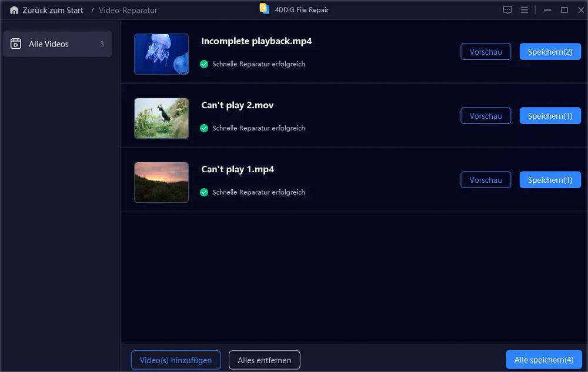Open the hamburger menu icon
Screen dimensions: 588x372
pos(524,10)
